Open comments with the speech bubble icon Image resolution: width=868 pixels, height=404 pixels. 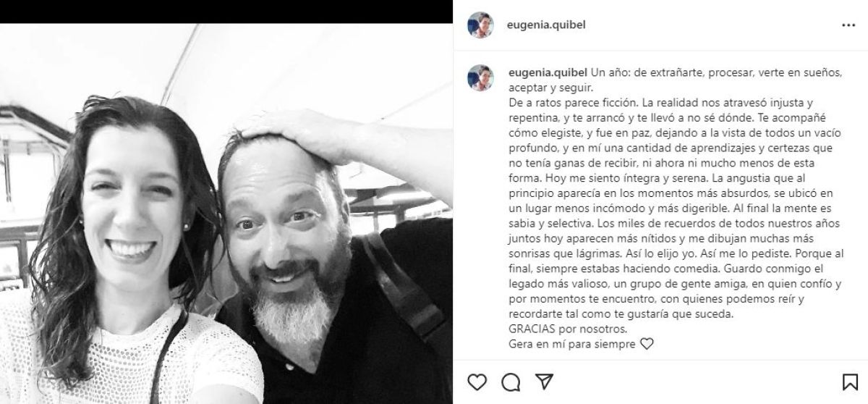point(511,381)
